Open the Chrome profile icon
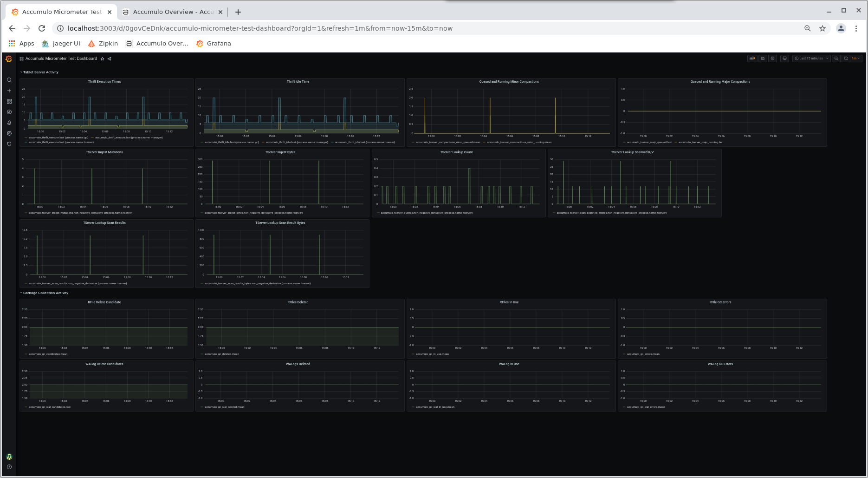 (841, 28)
